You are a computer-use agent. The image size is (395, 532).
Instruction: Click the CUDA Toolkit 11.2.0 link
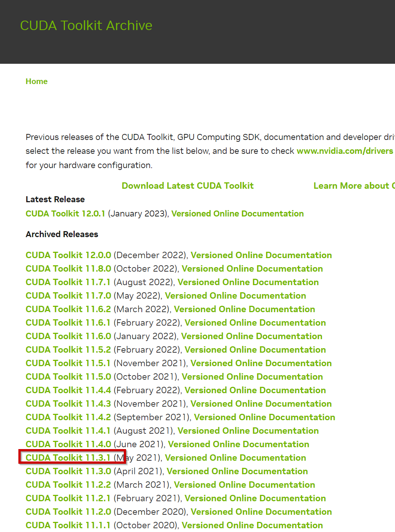pyautogui.click(x=68, y=512)
